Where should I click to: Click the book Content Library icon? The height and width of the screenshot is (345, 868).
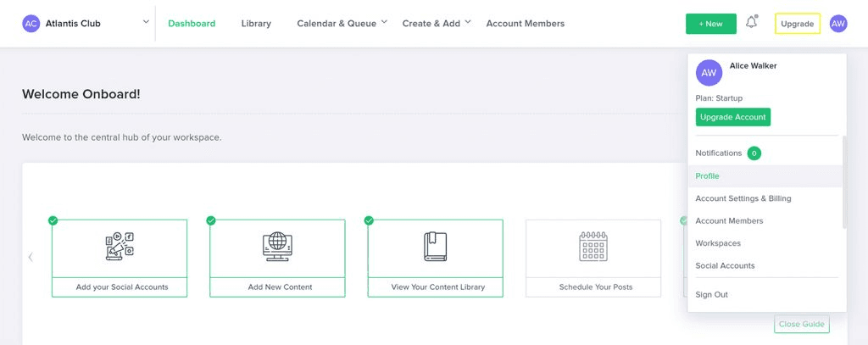click(435, 247)
